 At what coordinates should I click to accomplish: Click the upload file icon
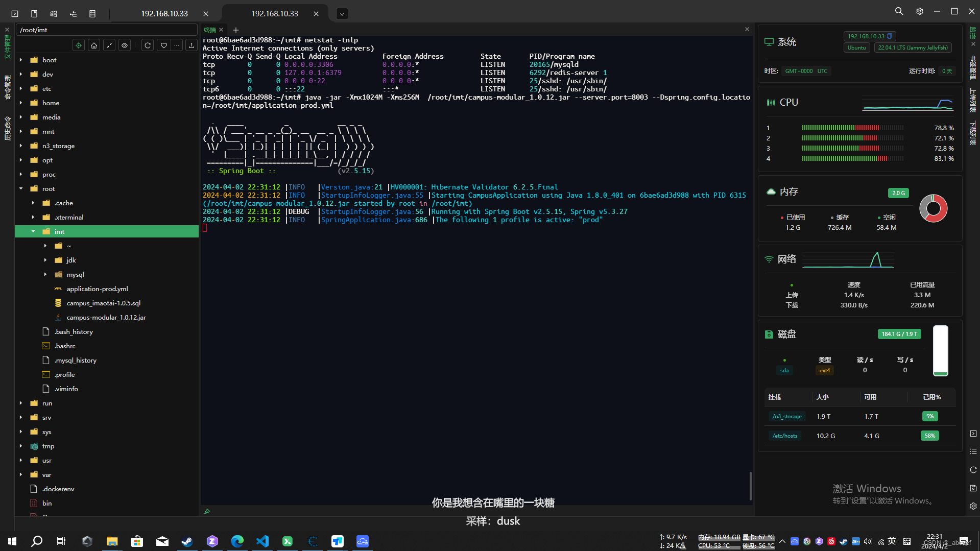click(192, 45)
